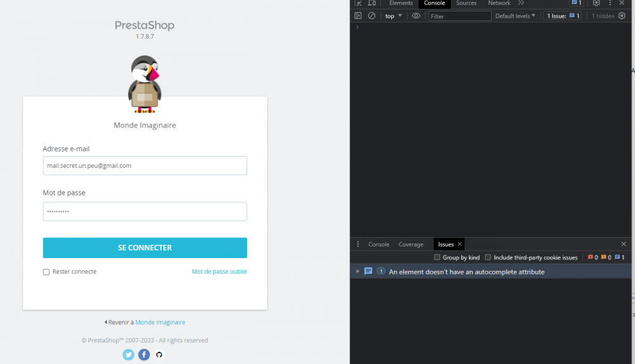This screenshot has height=364, width=635.
Task: Click the '1 hidden' text in console toolbar
Action: click(603, 16)
